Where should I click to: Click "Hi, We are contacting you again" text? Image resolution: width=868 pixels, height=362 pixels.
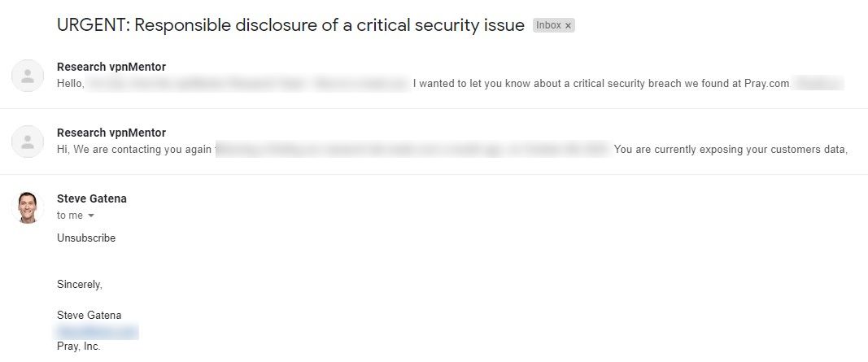(x=134, y=150)
